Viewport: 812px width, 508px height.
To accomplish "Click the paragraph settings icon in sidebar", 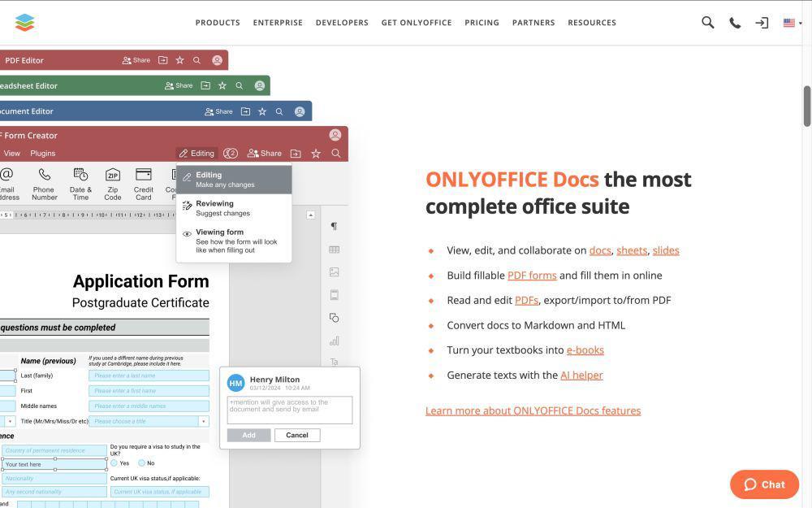I will point(334,226).
